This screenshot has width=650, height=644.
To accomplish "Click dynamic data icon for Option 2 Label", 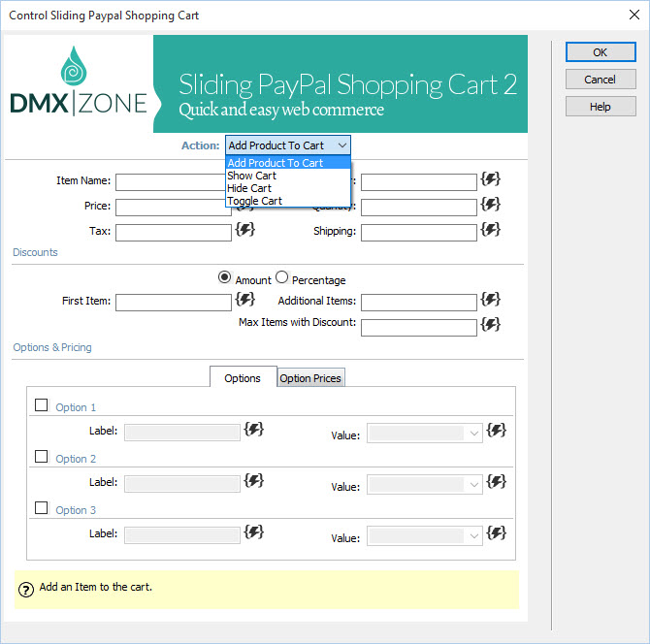I will pos(254,481).
